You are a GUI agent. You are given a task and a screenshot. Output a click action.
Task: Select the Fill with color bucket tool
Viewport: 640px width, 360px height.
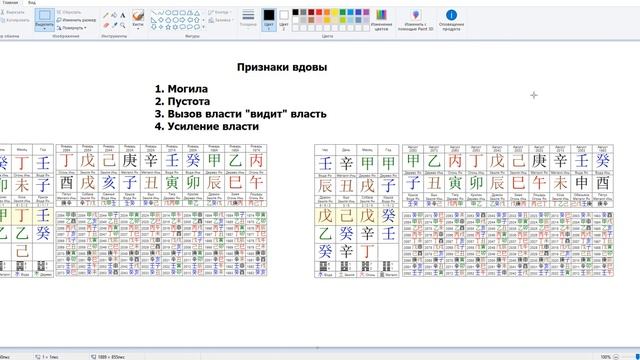pyautogui.click(x=114, y=15)
